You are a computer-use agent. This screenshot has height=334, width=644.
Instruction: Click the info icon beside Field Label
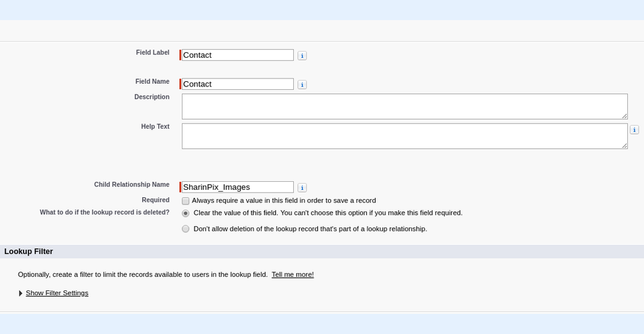302,56
